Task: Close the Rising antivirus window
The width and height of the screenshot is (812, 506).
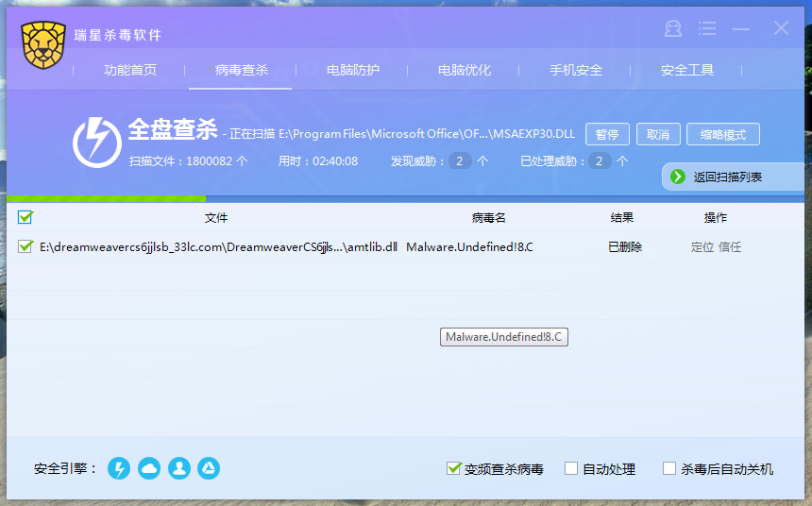Action: [781, 28]
